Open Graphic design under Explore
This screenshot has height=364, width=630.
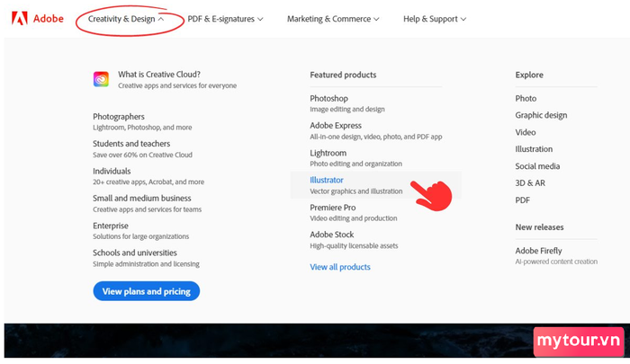click(541, 115)
